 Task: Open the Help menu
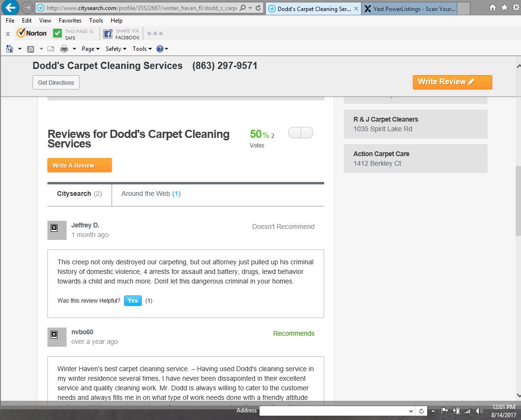tap(117, 21)
